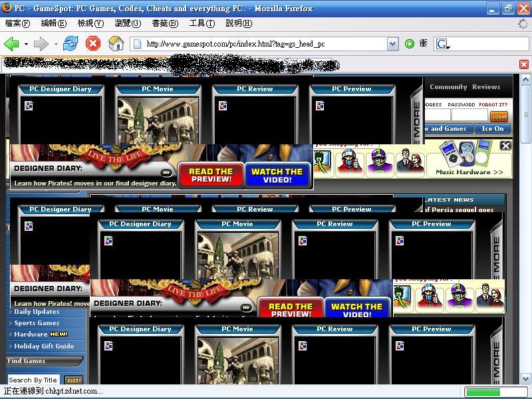Open the Google search engine selector icon

point(443,44)
